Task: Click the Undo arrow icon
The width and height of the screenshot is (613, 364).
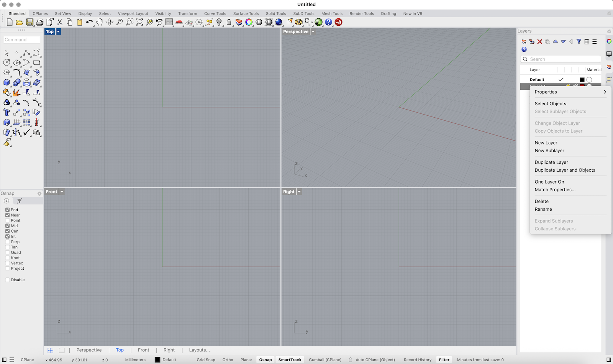Action: point(89,22)
